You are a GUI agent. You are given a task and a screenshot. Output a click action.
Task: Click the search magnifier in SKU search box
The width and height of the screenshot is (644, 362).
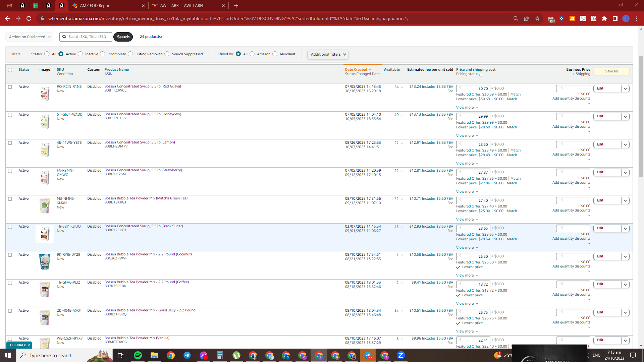64,37
